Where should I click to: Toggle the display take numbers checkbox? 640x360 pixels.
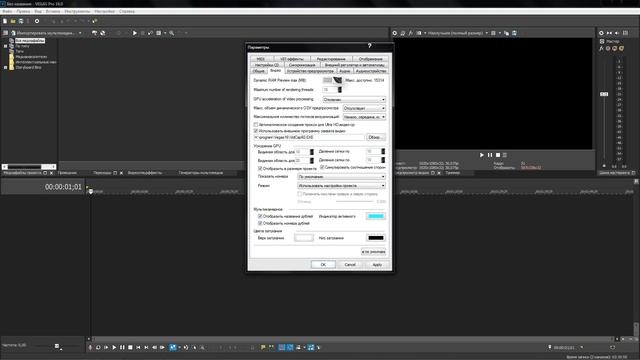coord(260,223)
